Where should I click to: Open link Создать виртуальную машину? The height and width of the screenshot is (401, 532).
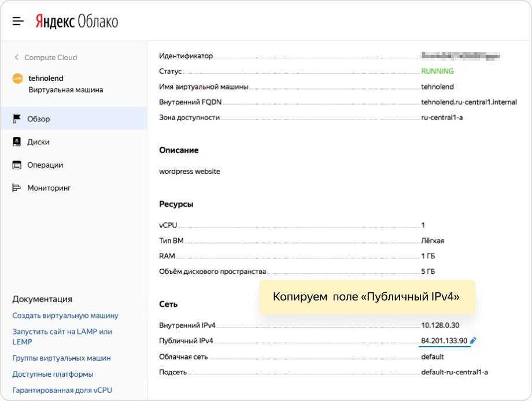(65, 315)
